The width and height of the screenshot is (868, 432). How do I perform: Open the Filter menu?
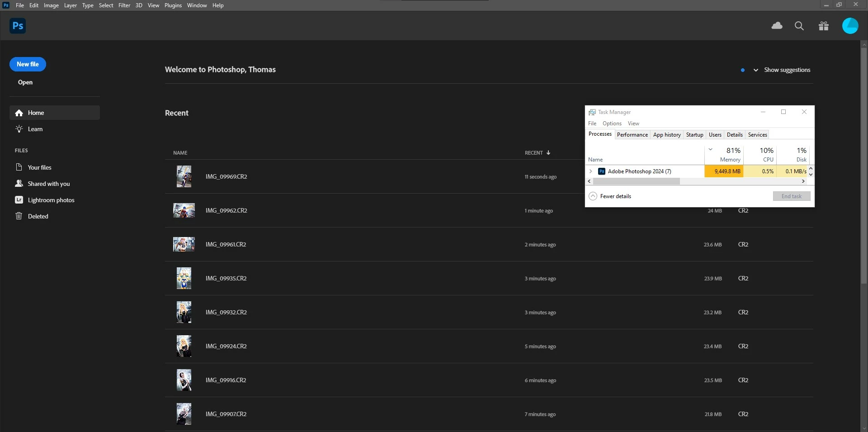coord(124,5)
